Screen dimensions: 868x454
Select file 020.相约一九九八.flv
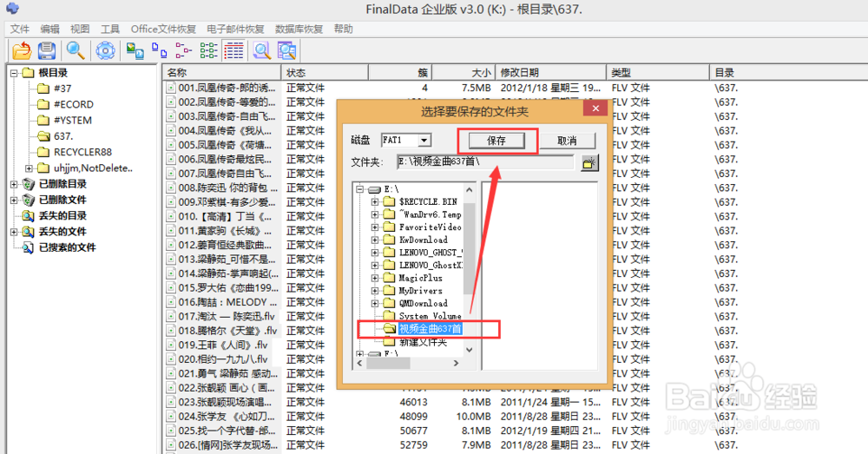(x=223, y=359)
